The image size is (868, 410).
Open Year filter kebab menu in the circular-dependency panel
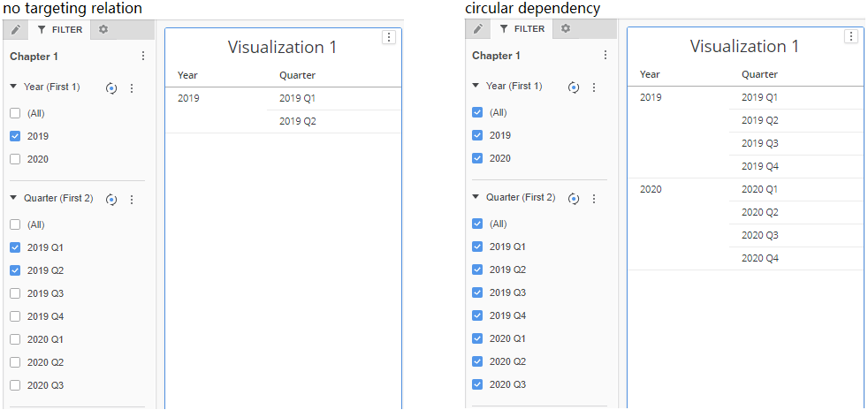(x=594, y=87)
